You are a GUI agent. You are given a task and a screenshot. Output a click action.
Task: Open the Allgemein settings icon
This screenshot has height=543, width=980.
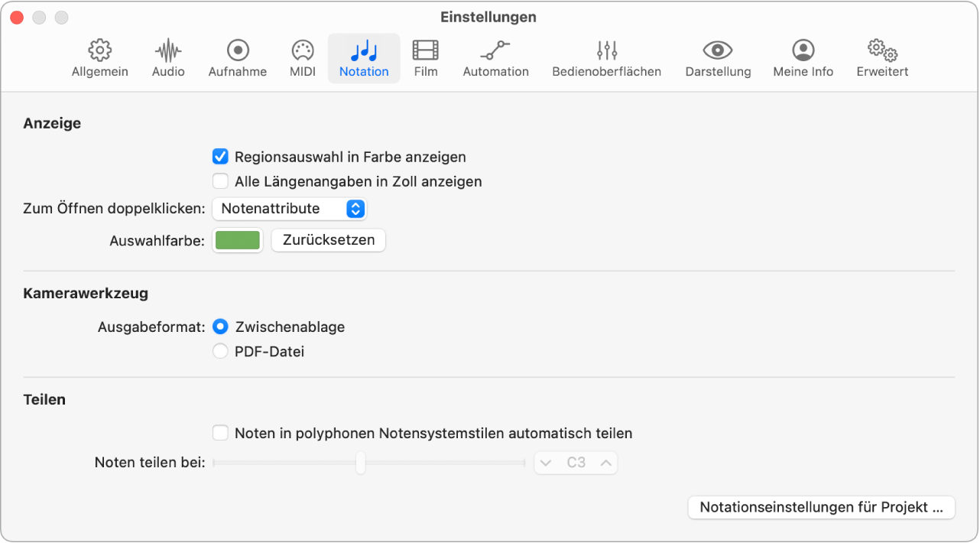click(99, 57)
